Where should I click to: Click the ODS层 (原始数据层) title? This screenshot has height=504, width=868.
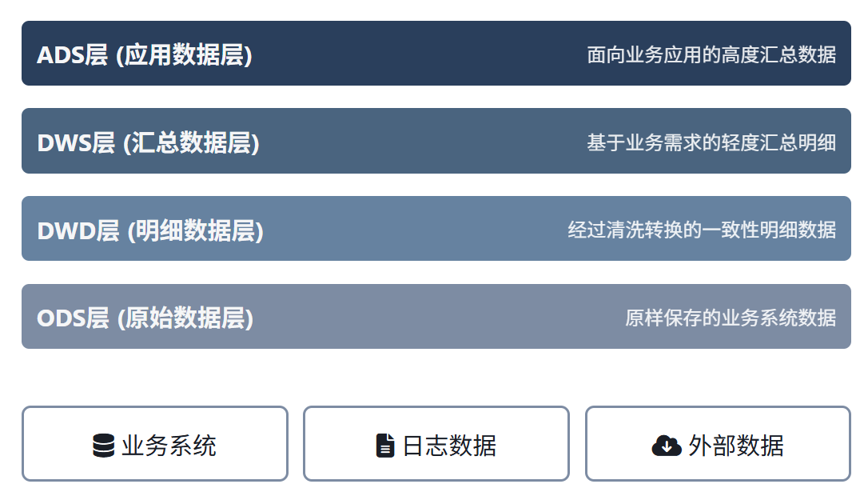[145, 318]
